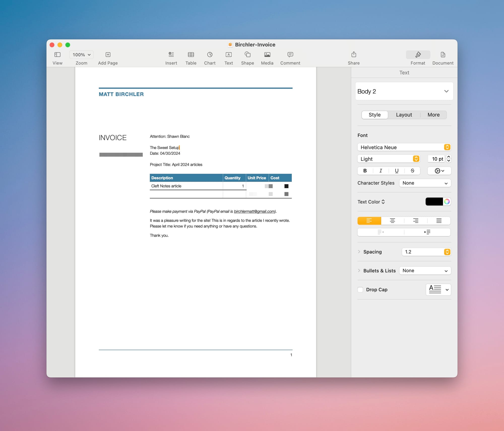Screen dimensions: 504x431
Task: Click the Chart toolbar icon
Action: coord(210,55)
